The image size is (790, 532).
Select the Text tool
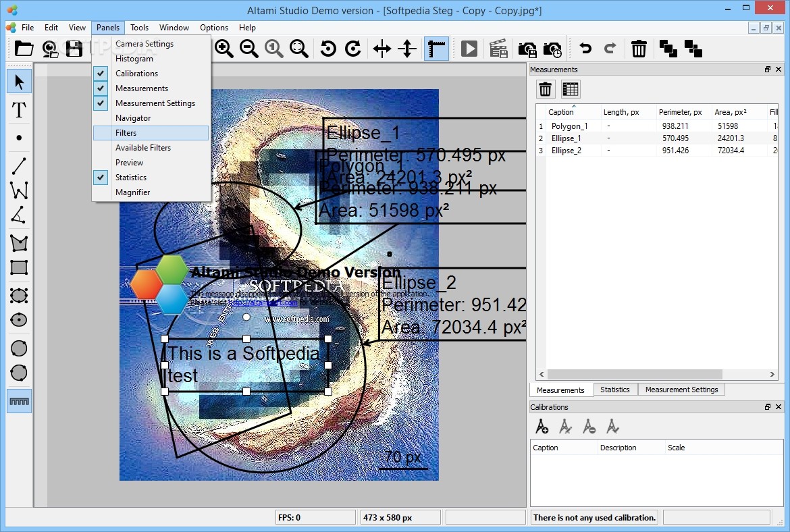pyautogui.click(x=19, y=110)
